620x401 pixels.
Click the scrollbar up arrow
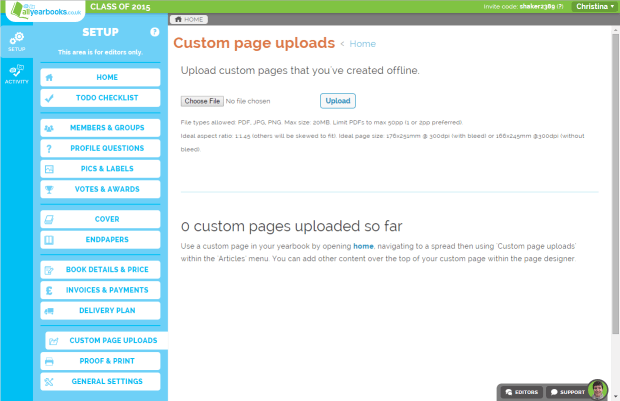pos(615,30)
